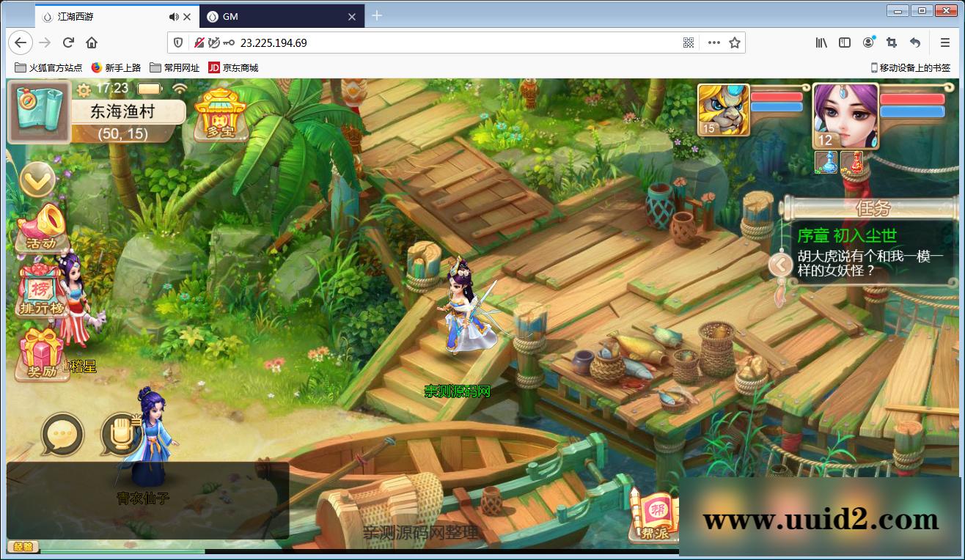The width and height of the screenshot is (965, 560).
Task: Open the 帮派 guild icon
Action: 650,517
